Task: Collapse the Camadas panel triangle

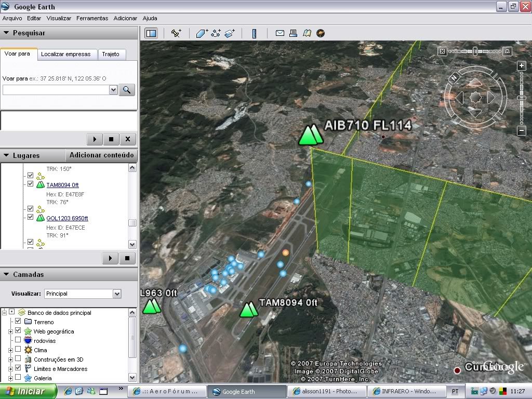Action: 6,274
